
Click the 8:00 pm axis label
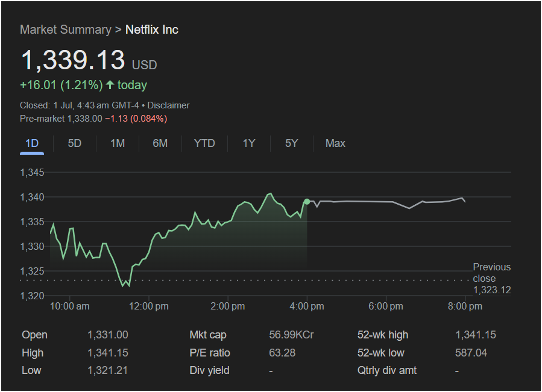click(465, 306)
